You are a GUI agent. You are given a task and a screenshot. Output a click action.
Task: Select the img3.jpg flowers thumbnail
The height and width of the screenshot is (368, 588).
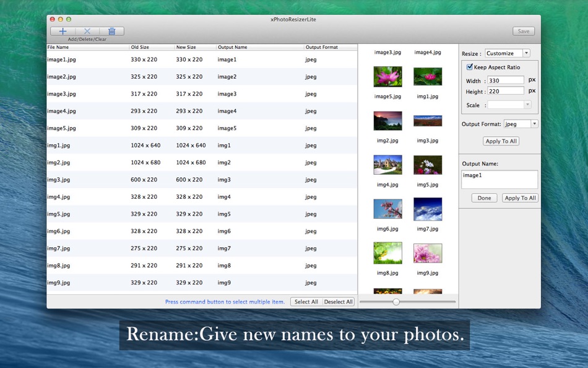pos(428,165)
